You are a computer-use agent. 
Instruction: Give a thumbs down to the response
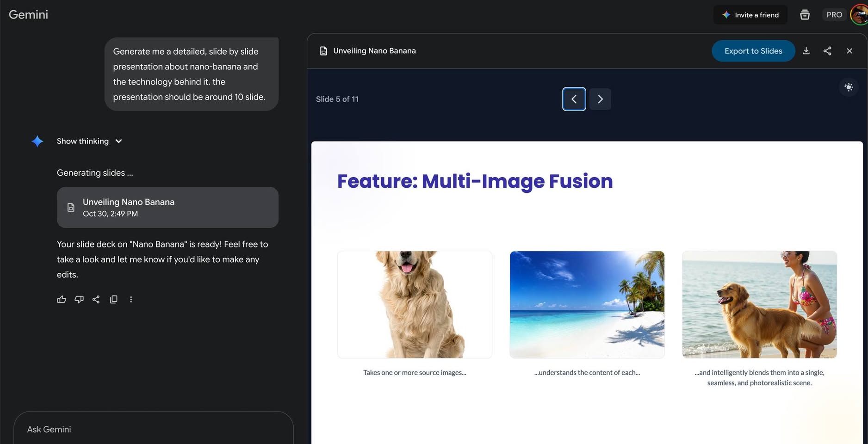pos(79,299)
